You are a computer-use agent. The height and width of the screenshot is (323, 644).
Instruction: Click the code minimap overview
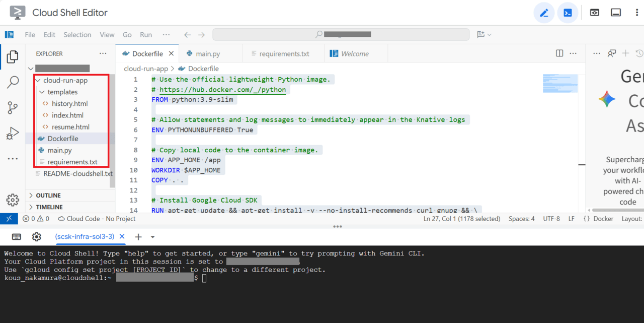560,84
